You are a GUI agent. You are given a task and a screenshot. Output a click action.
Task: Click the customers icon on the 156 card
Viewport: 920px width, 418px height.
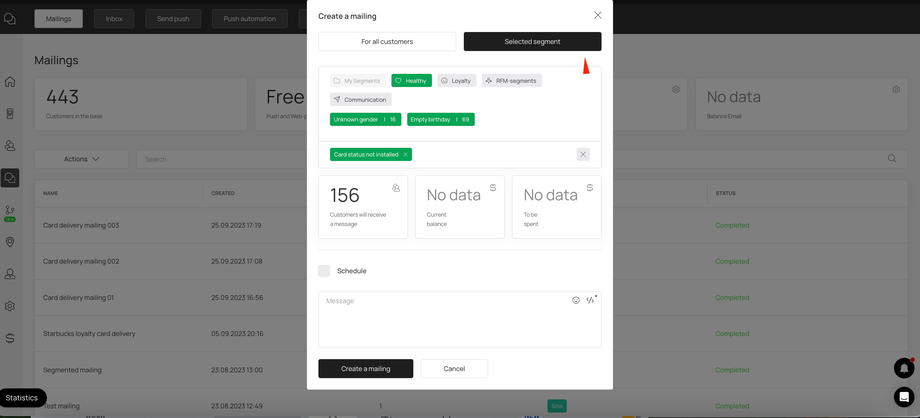click(x=396, y=187)
